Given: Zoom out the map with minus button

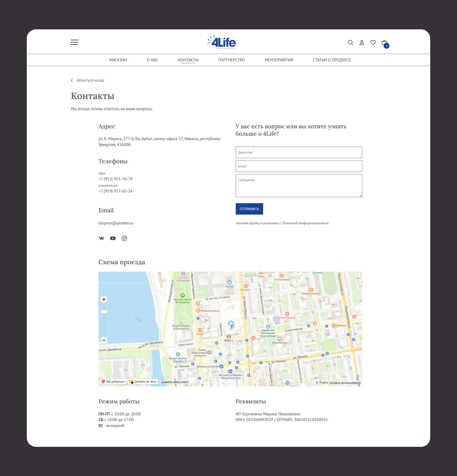Looking at the screenshot, I should [x=104, y=340].
